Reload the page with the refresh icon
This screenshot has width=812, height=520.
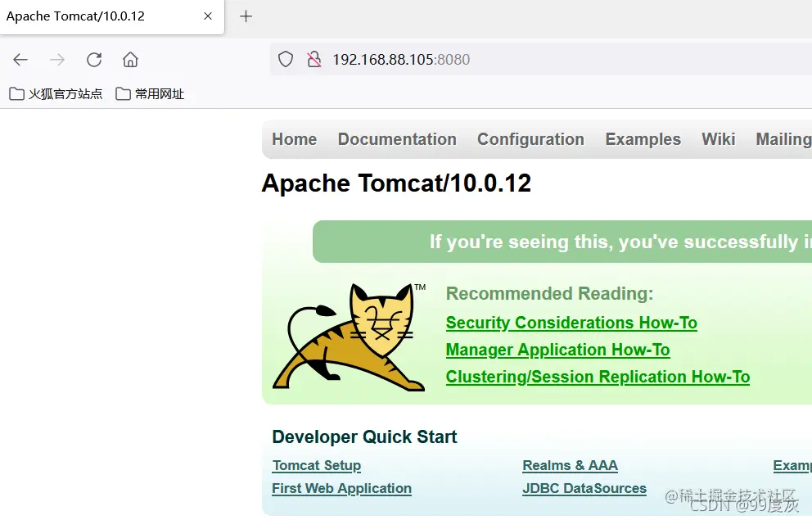(x=94, y=60)
